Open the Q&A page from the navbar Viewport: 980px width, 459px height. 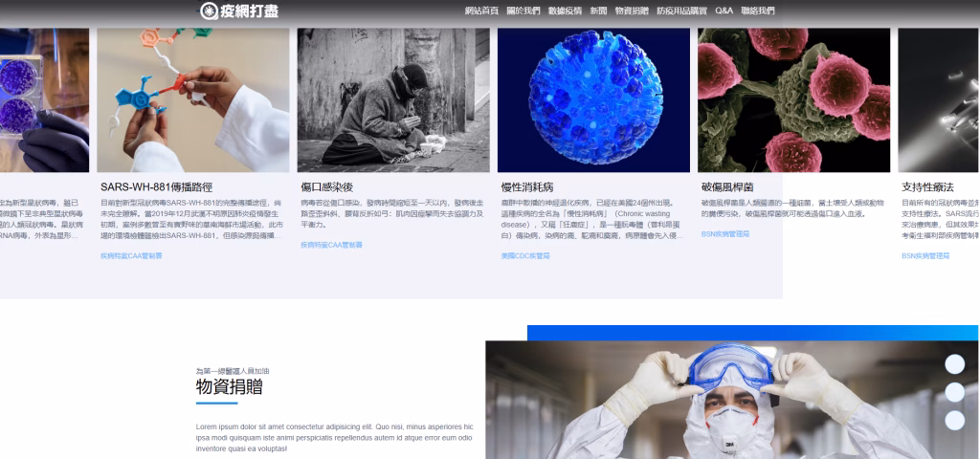tap(724, 11)
